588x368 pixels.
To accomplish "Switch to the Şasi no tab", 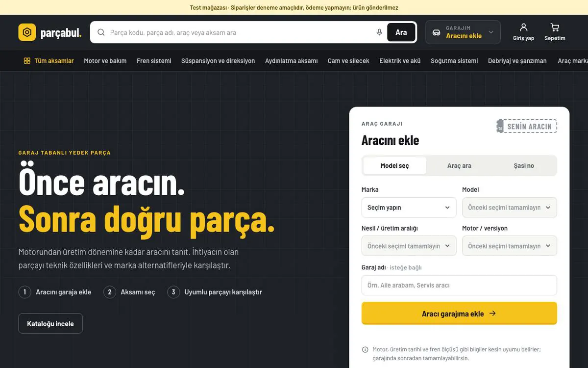I will coord(524,166).
